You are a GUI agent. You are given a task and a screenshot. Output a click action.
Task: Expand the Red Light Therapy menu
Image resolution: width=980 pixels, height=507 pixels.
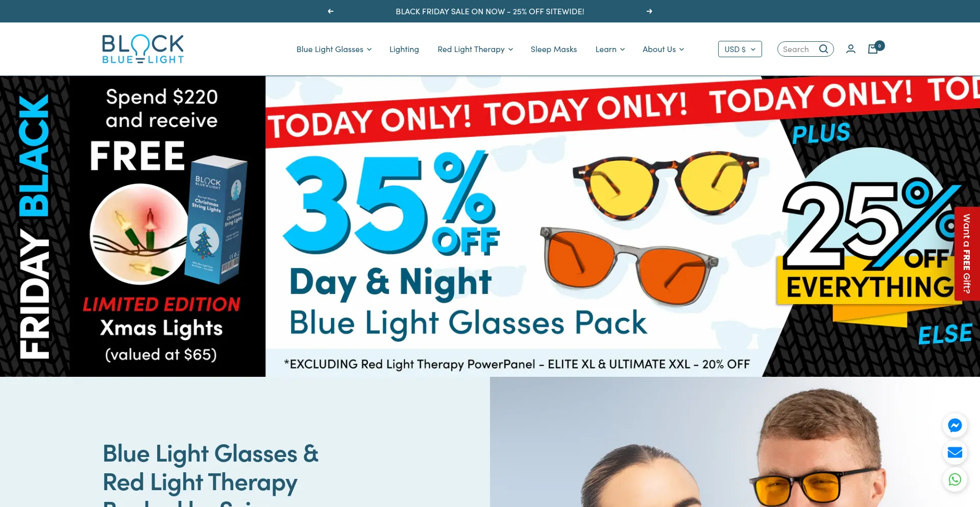[x=475, y=49]
